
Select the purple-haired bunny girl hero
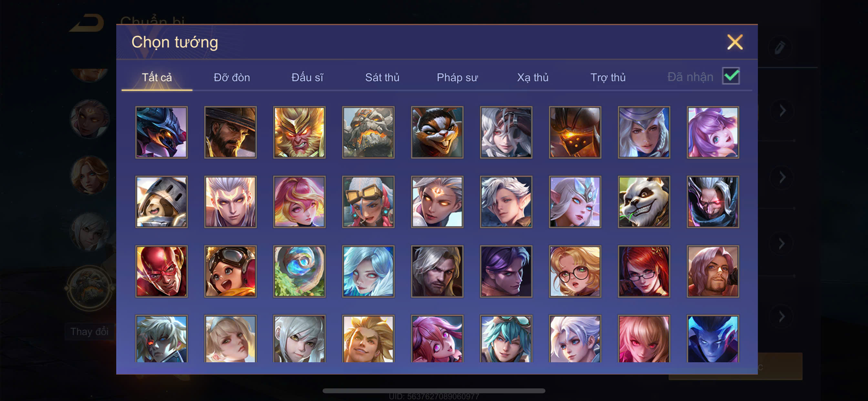click(713, 132)
